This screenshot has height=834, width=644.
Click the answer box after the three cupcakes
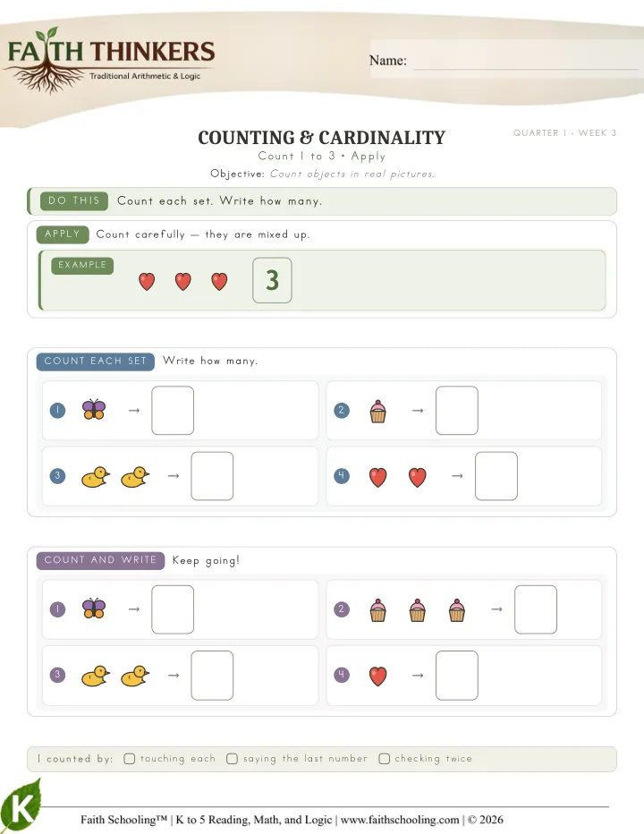click(x=536, y=609)
